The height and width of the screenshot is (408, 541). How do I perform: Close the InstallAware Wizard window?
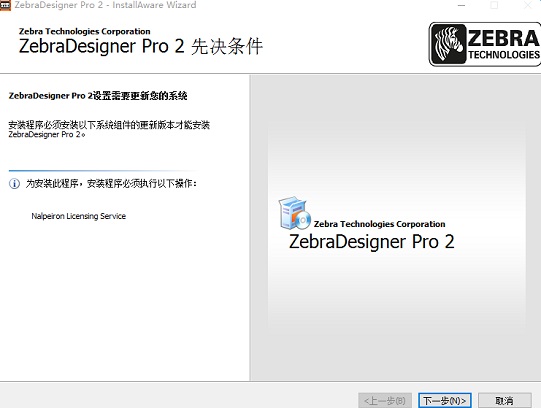click(x=528, y=5)
